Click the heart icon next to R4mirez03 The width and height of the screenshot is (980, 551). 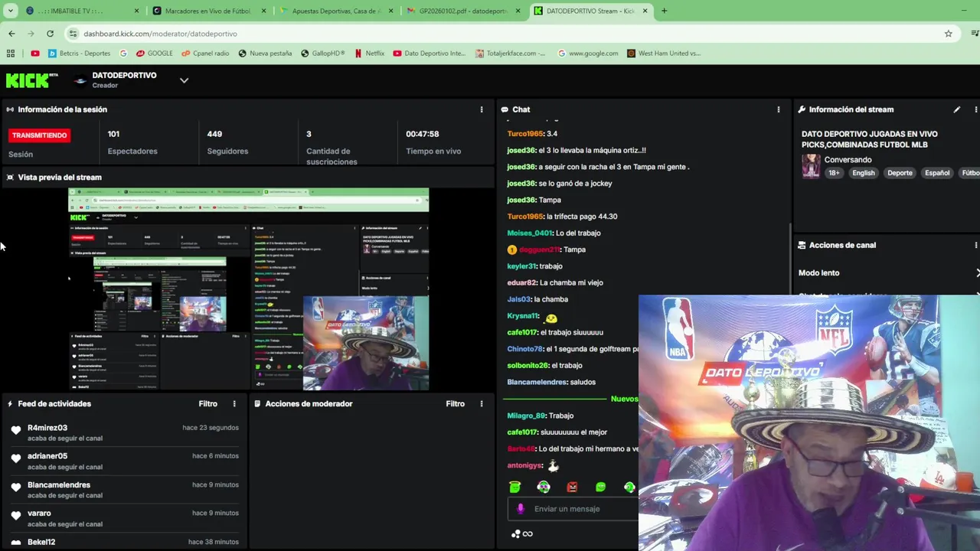[x=16, y=430]
